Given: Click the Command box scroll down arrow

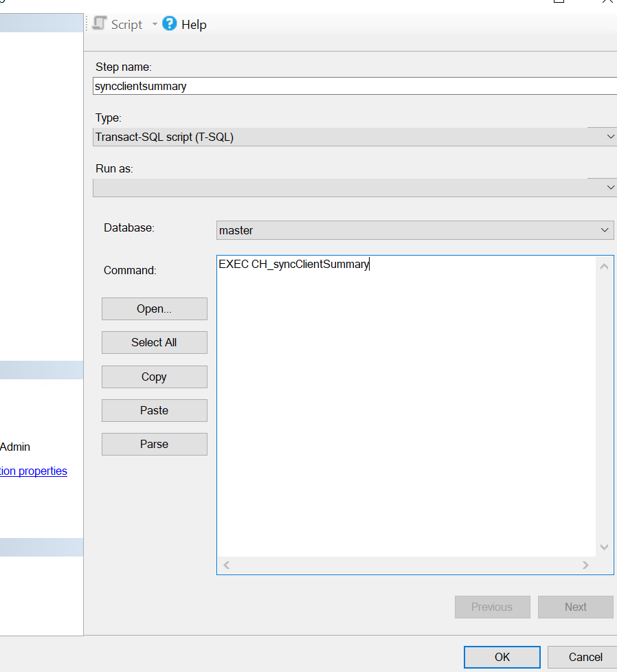Looking at the screenshot, I should 604,547.
